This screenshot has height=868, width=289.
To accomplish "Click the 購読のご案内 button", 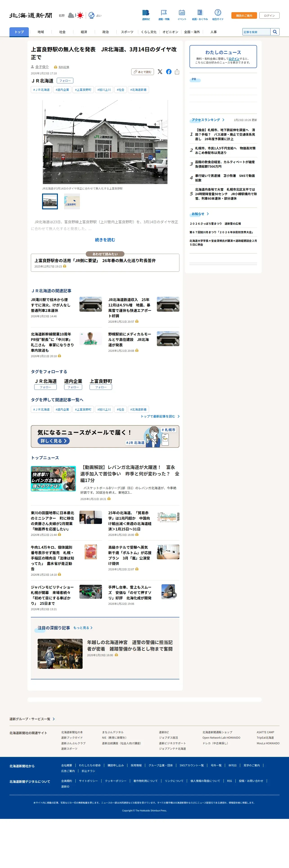I will click(244, 16).
